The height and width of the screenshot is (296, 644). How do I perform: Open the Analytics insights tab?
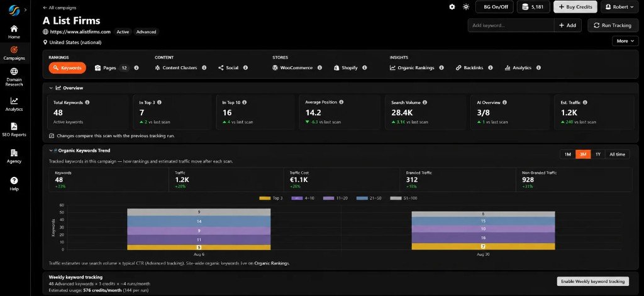click(x=518, y=68)
